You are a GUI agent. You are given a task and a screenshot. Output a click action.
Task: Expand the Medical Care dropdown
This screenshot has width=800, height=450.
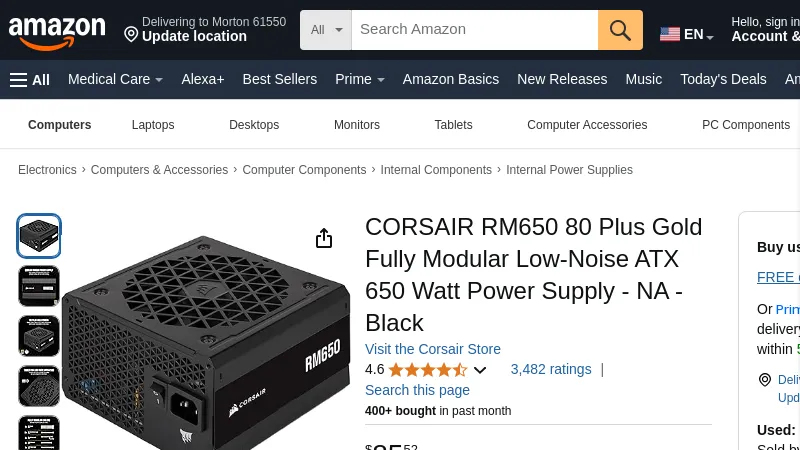pyautogui.click(x=115, y=80)
